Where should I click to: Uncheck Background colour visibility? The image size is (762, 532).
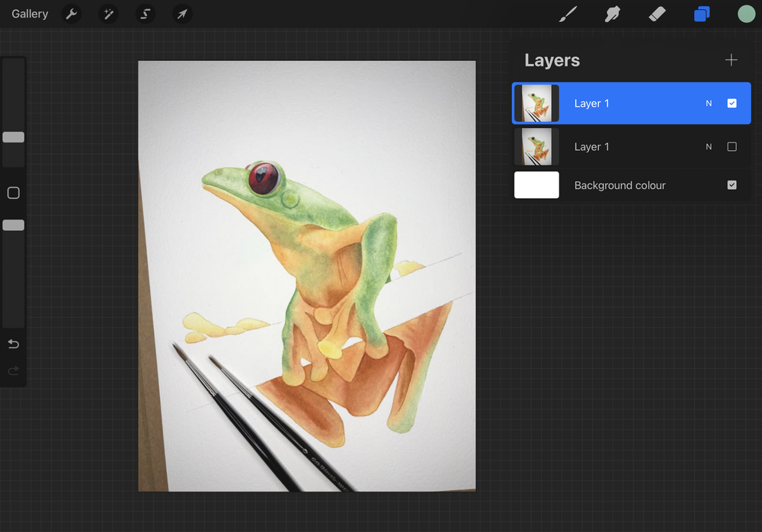(x=732, y=184)
